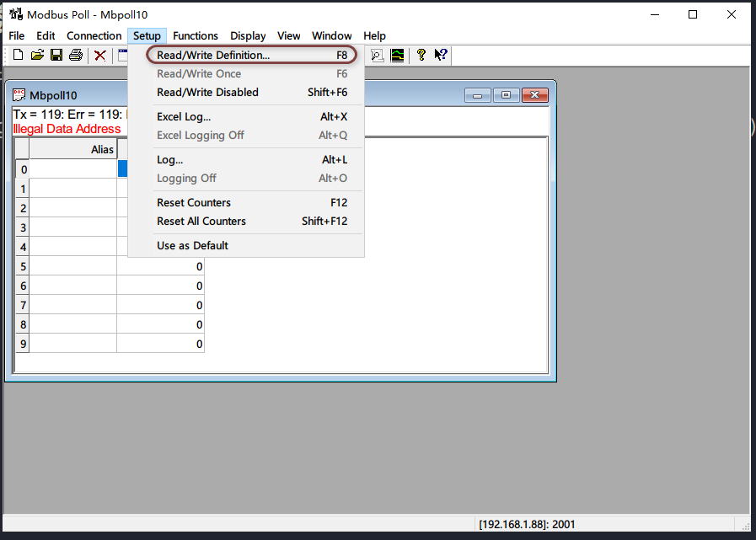Select row header 6 in grid

pyautogui.click(x=23, y=286)
